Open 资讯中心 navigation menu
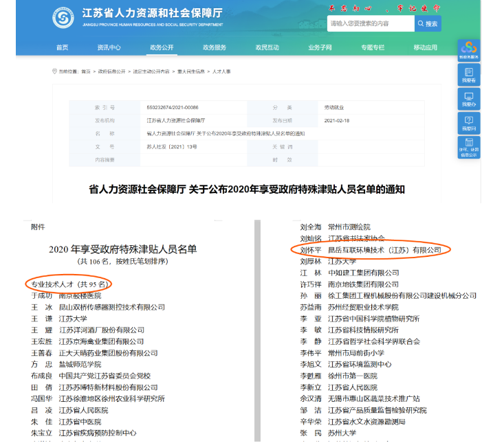The width and height of the screenshot is (504, 443). (x=109, y=47)
